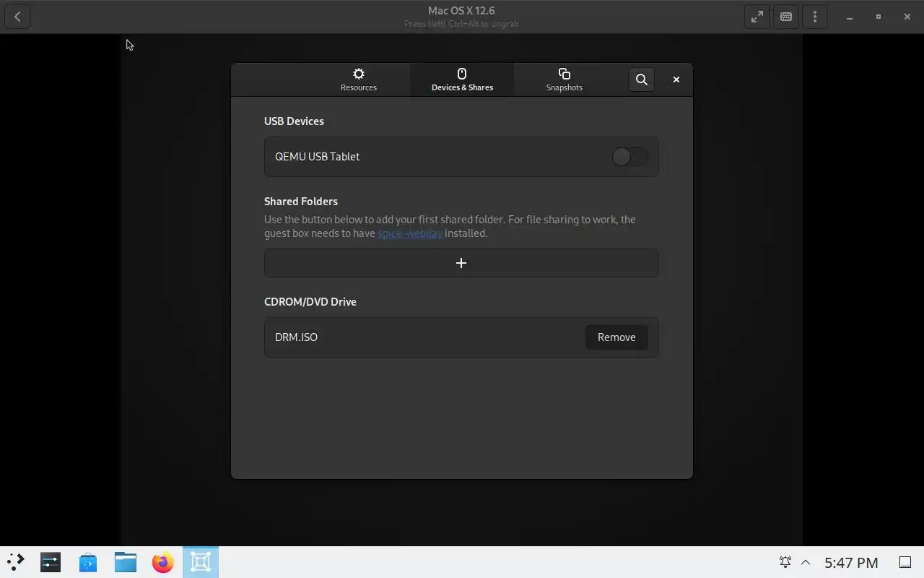Click the 5:47 PM clock
Screen dimensions: 924x578
point(851,562)
